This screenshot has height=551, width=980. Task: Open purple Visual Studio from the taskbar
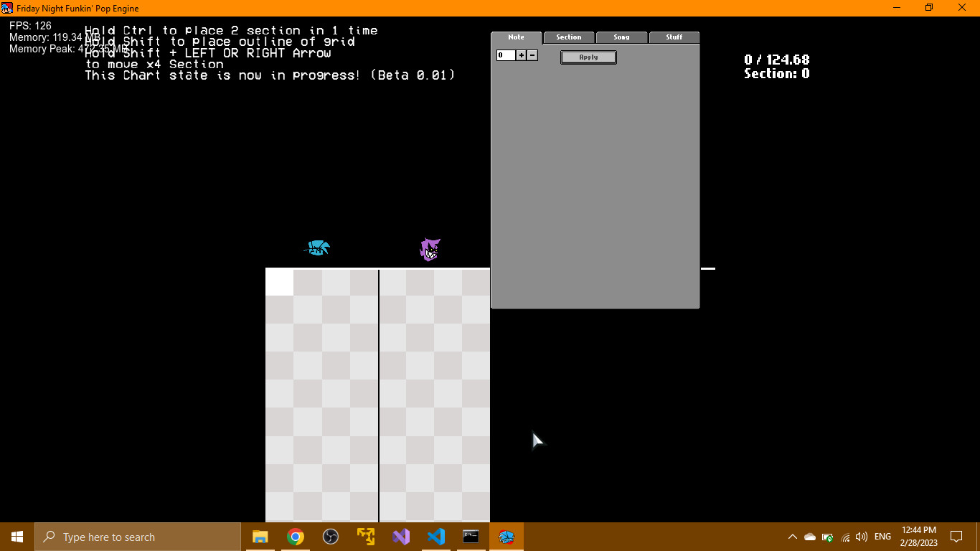400,537
